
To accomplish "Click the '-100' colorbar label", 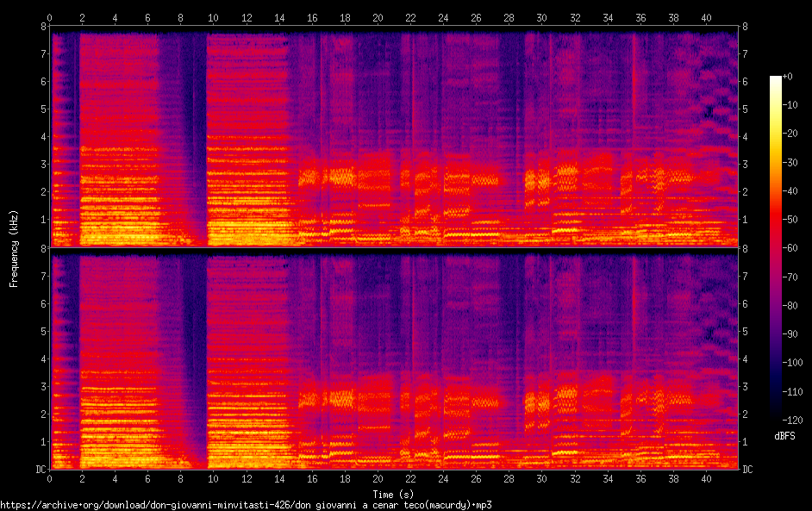I will point(792,363).
